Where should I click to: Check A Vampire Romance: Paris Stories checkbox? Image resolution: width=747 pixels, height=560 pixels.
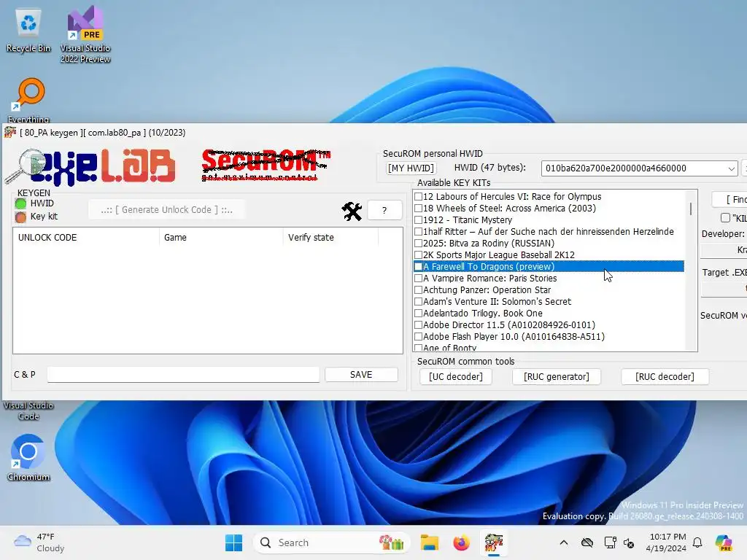pos(418,278)
